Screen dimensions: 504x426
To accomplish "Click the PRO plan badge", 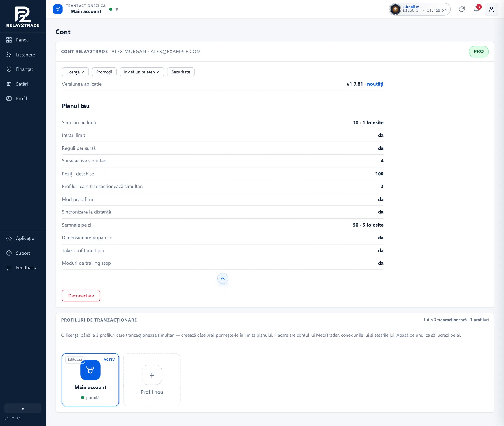I will (x=479, y=52).
